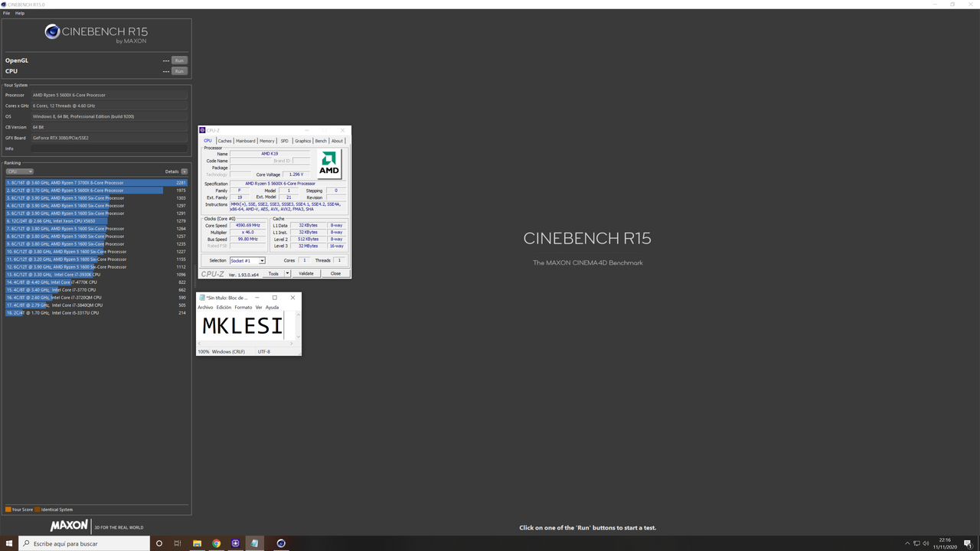Select ranking row Intel Core i7-4770K
This screenshot has width=980, height=551.
(x=96, y=282)
